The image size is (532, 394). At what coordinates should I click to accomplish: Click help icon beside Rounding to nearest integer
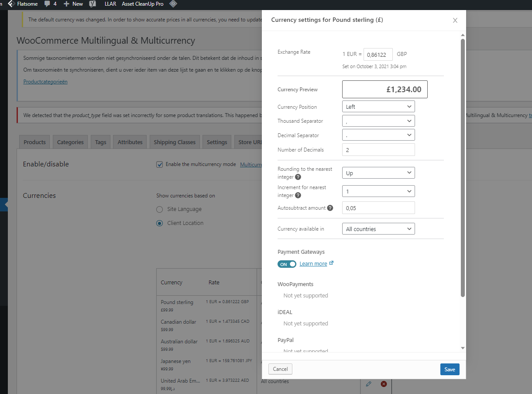point(298,177)
